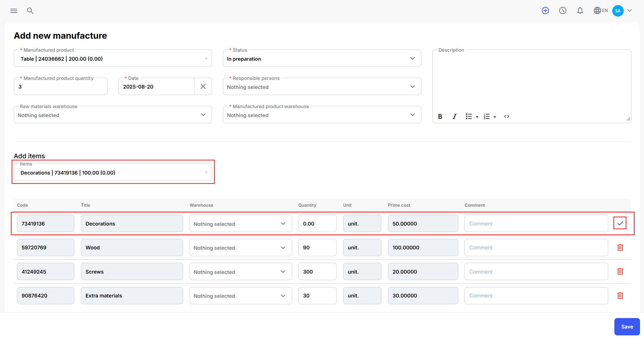This screenshot has width=644, height=339.
Task: Open Warehouse dropdown for Decorations row
Action: click(x=241, y=224)
